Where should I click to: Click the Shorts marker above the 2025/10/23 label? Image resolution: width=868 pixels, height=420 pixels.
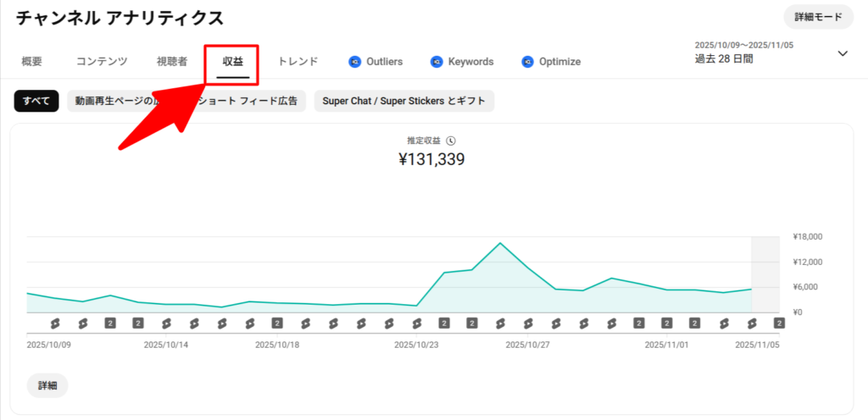click(x=416, y=323)
